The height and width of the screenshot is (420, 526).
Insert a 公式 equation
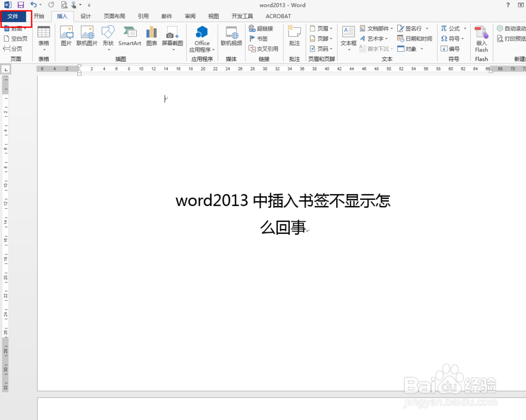(453, 28)
